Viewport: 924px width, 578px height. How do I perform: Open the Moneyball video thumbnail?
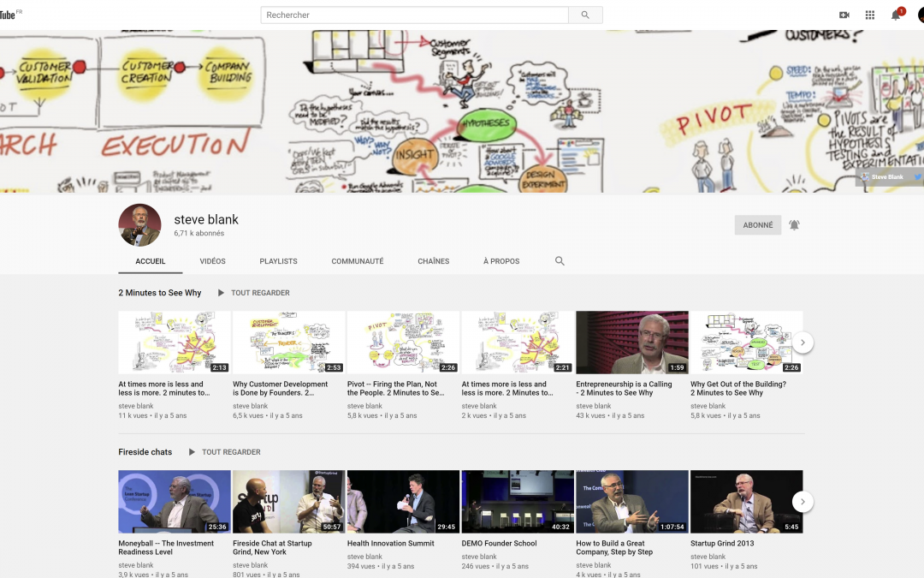click(175, 502)
